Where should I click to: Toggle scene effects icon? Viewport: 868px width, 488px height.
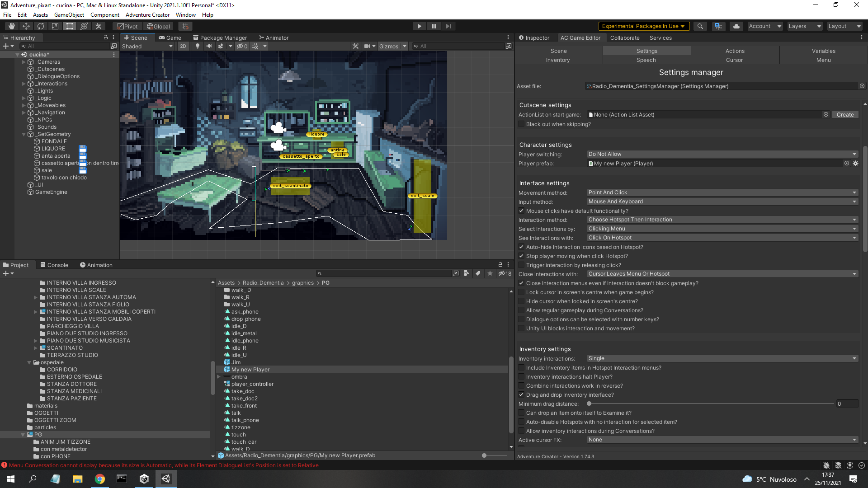click(x=221, y=46)
